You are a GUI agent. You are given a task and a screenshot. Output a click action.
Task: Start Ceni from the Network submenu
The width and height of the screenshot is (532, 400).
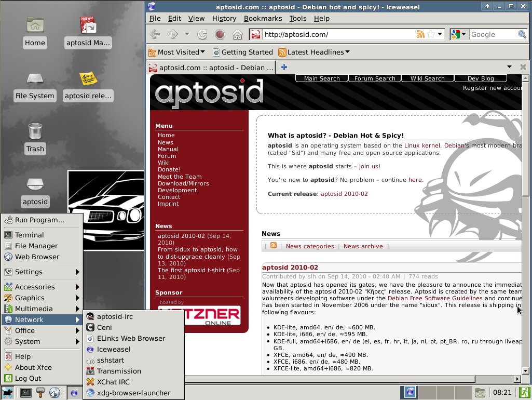coord(134,327)
